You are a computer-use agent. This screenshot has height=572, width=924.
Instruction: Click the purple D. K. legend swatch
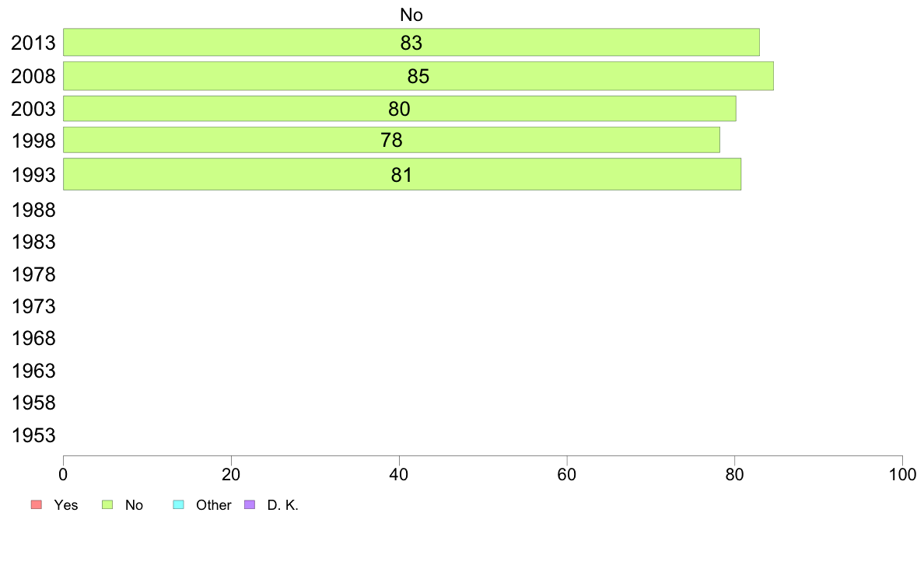pos(249,505)
